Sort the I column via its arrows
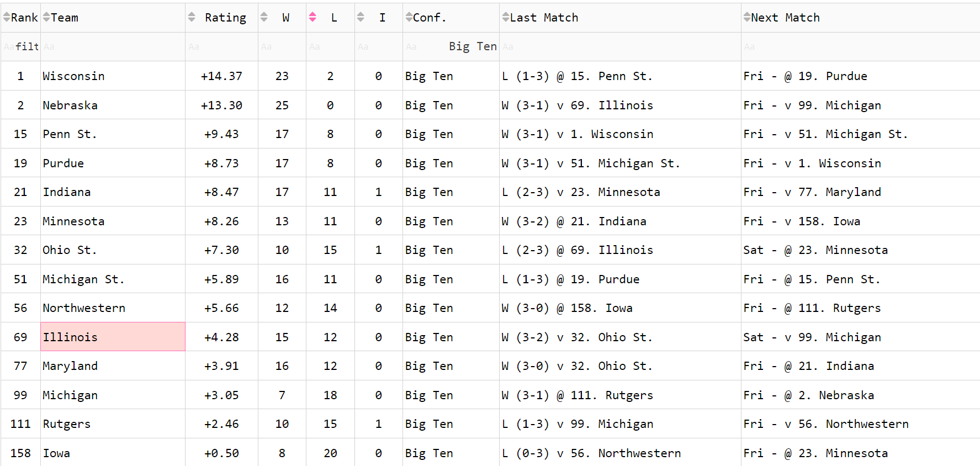This screenshot has height=466, width=980. point(361,18)
